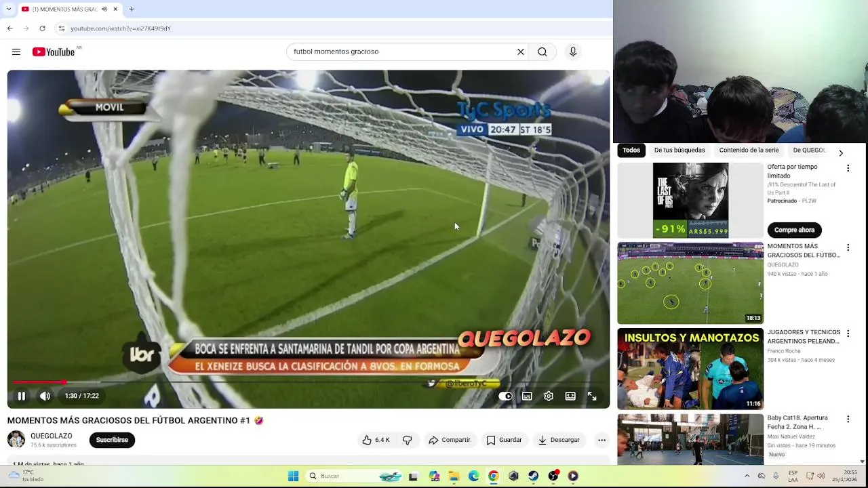Image resolution: width=868 pixels, height=488 pixels.
Task: Save the video with Guardar
Action: pos(505,440)
